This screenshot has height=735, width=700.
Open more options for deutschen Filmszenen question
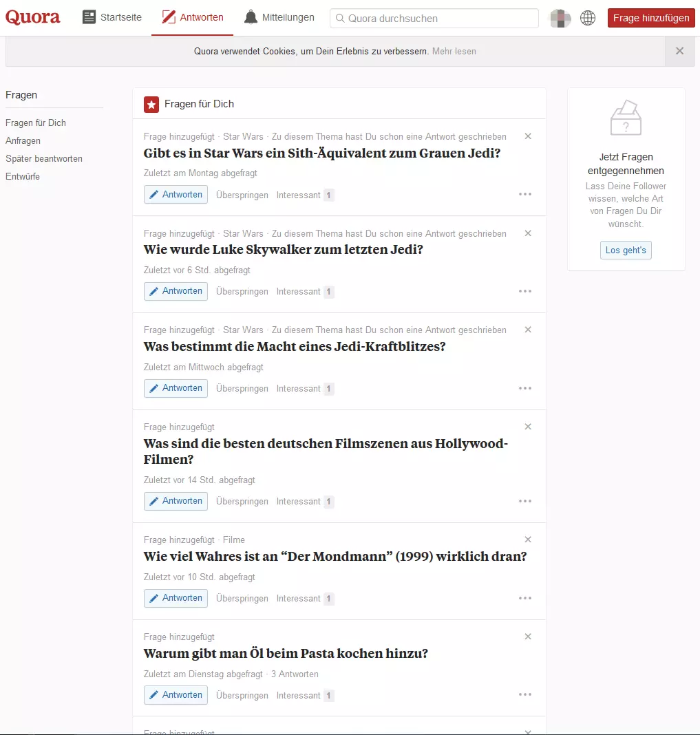[525, 501]
